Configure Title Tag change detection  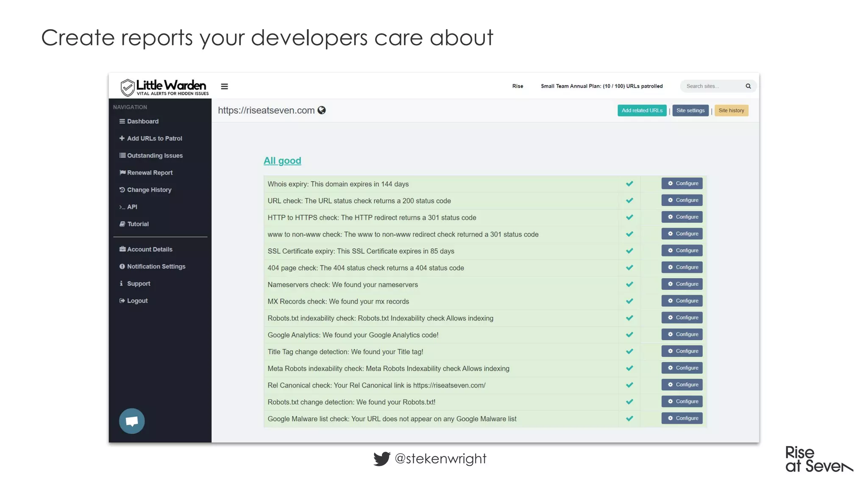pyautogui.click(x=682, y=351)
